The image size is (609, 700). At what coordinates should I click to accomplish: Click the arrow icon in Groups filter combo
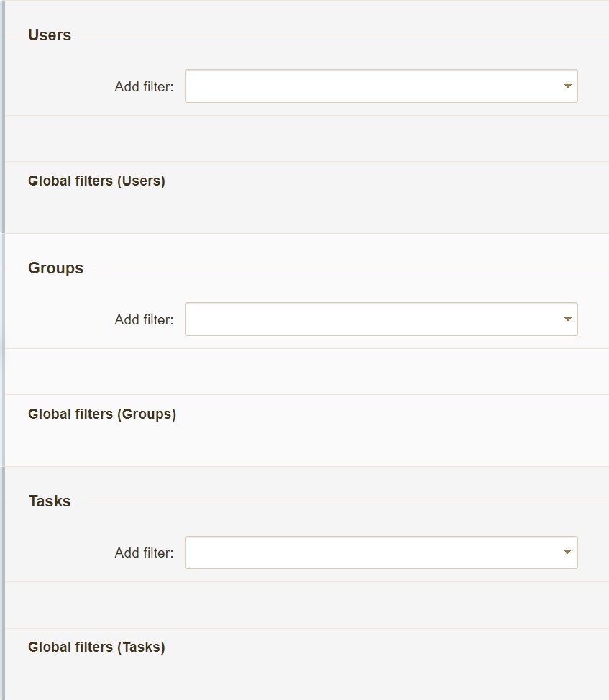(567, 319)
